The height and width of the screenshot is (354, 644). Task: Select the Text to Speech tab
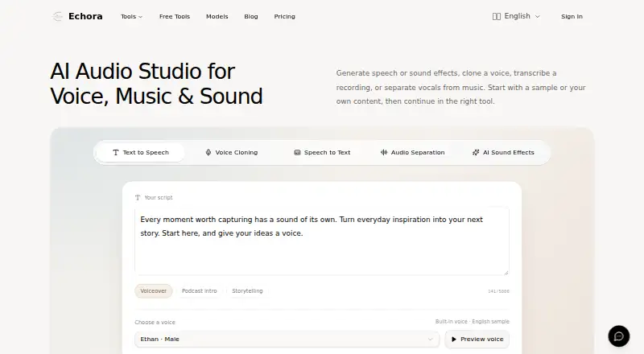click(140, 152)
